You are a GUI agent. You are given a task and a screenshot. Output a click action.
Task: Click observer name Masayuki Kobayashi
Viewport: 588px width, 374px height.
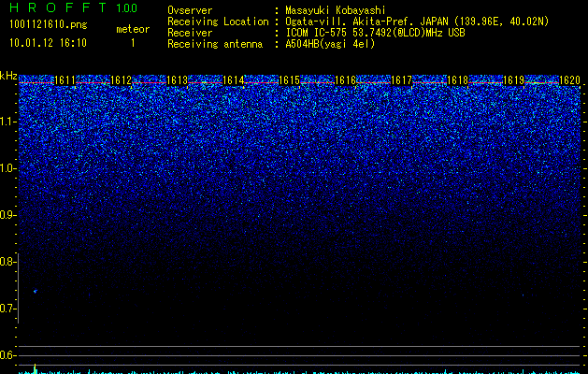[336, 10]
